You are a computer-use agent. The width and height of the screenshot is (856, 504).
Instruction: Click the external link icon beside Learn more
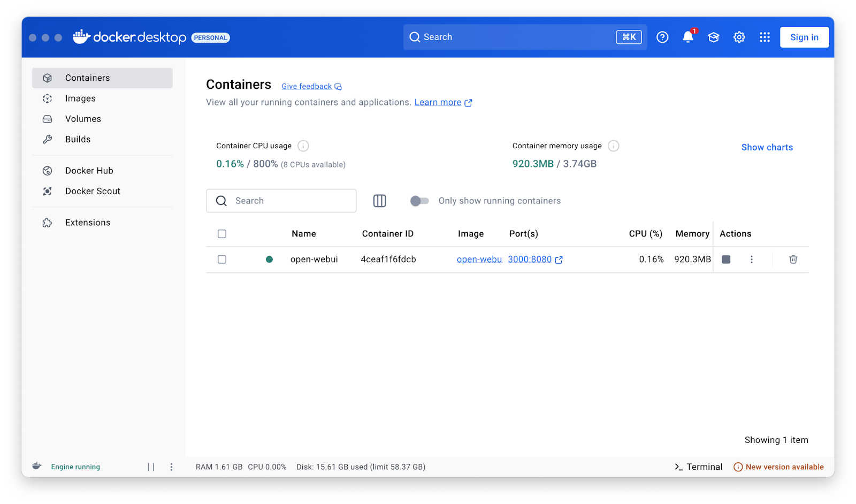468,103
